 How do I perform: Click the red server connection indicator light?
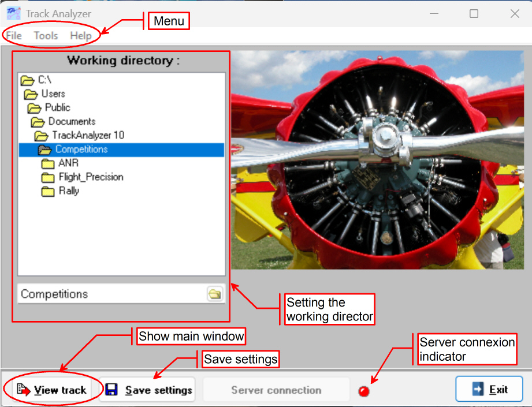[364, 392]
